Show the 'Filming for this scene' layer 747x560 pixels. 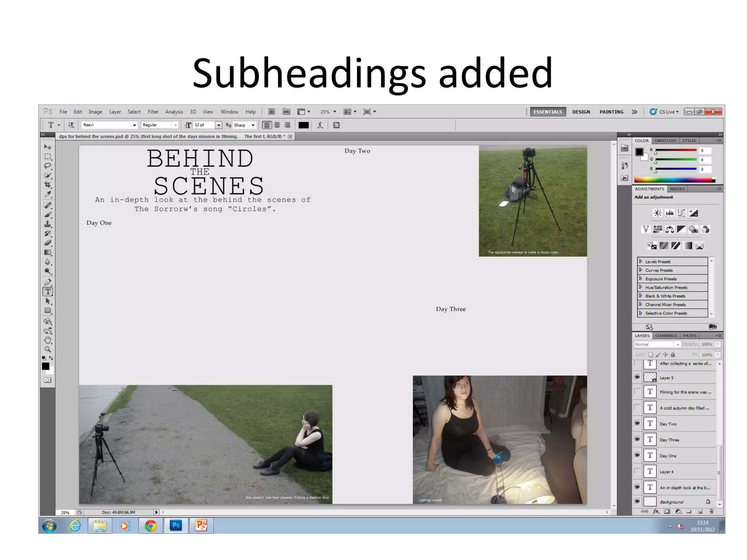tap(637, 392)
